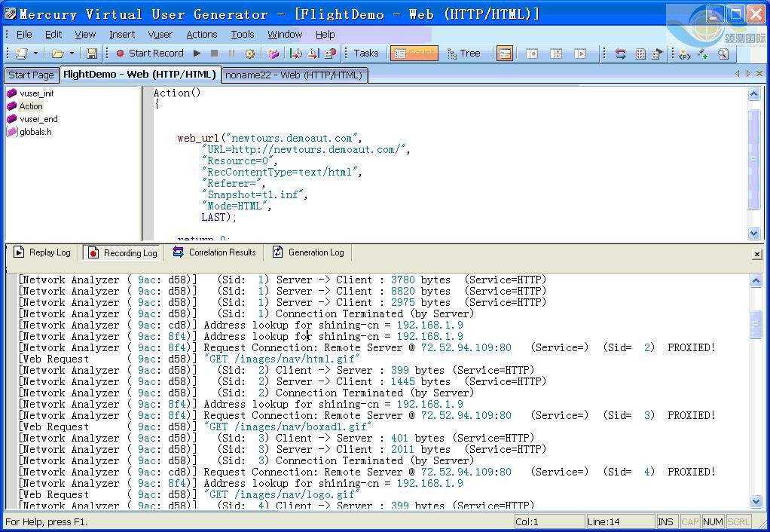Select the FlightDemo - Web (HTTP/HTML) tab
The width and height of the screenshot is (770, 532).
(140, 74)
